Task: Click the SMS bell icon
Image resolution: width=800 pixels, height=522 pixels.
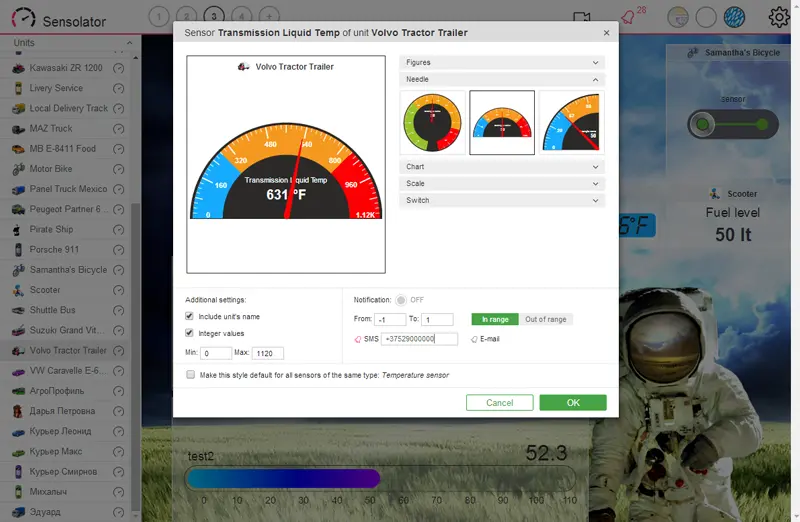Action: click(x=358, y=339)
